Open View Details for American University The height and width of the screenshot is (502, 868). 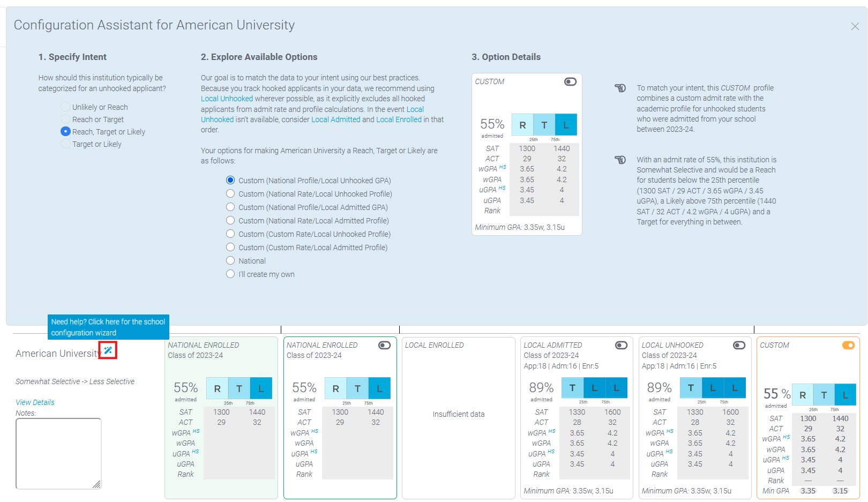click(35, 402)
